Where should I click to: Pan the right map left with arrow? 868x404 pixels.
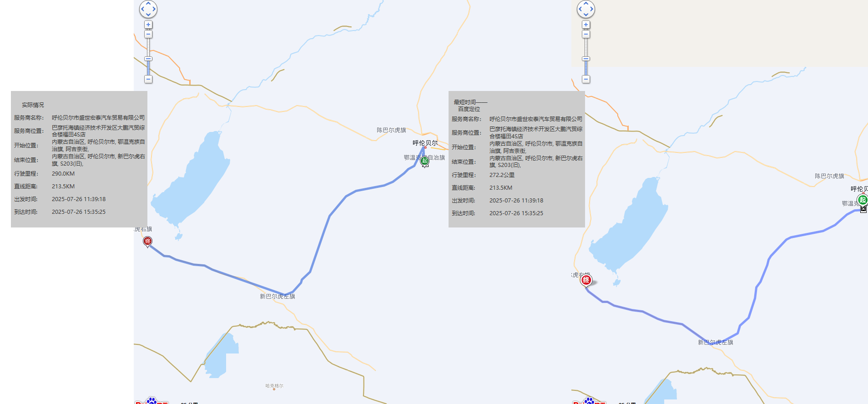[580, 9]
